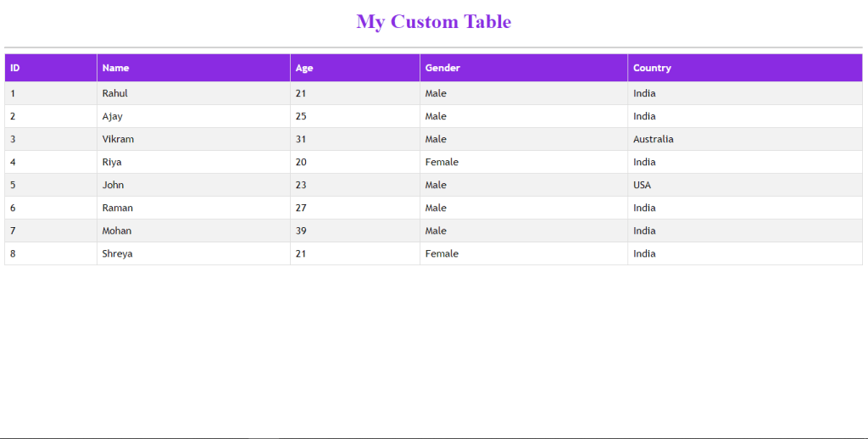Image resolution: width=868 pixels, height=439 pixels.
Task: Choose "India" in Riya's row
Action: pyautogui.click(x=745, y=162)
